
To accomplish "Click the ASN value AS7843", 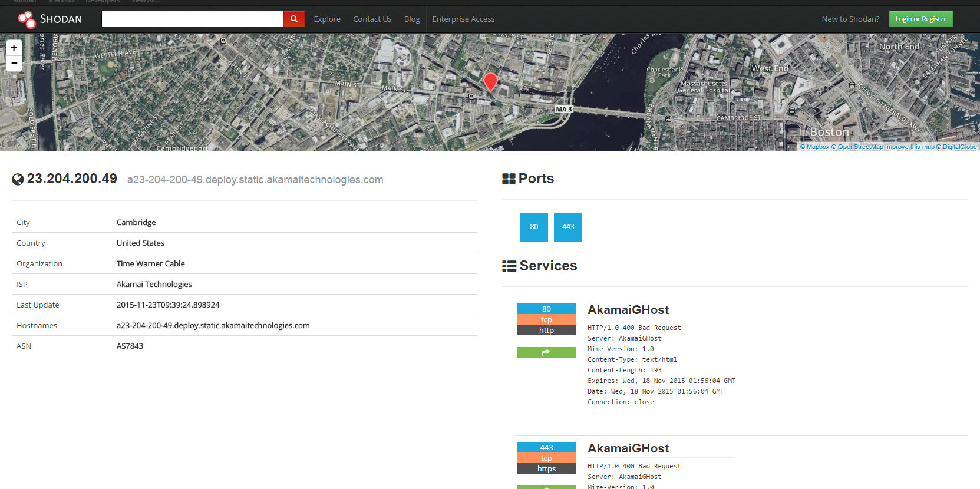I will click(x=130, y=346).
